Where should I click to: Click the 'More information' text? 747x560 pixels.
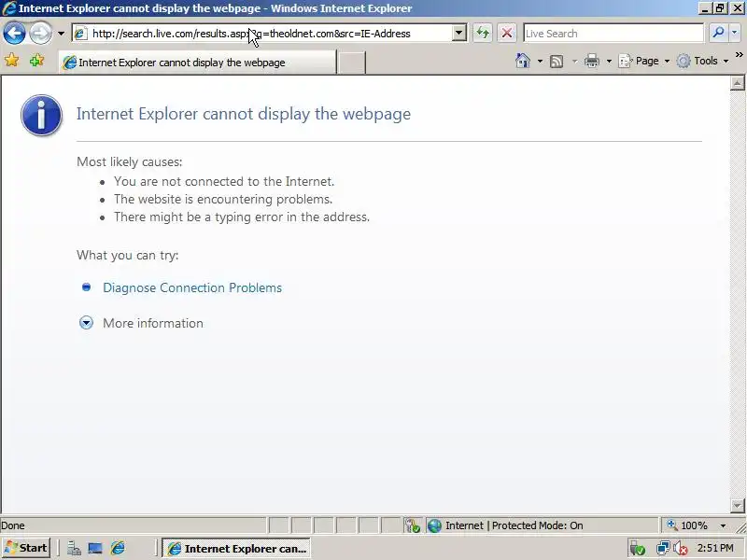point(153,323)
